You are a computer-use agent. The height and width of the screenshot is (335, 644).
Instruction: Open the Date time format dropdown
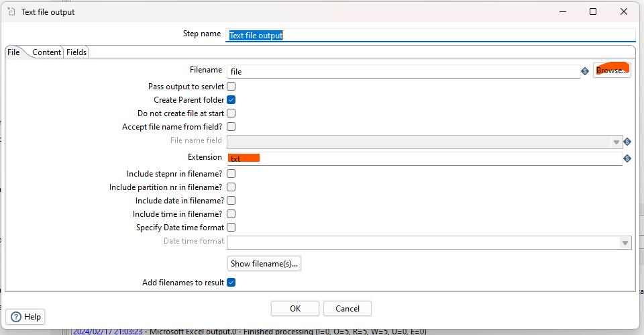click(625, 242)
